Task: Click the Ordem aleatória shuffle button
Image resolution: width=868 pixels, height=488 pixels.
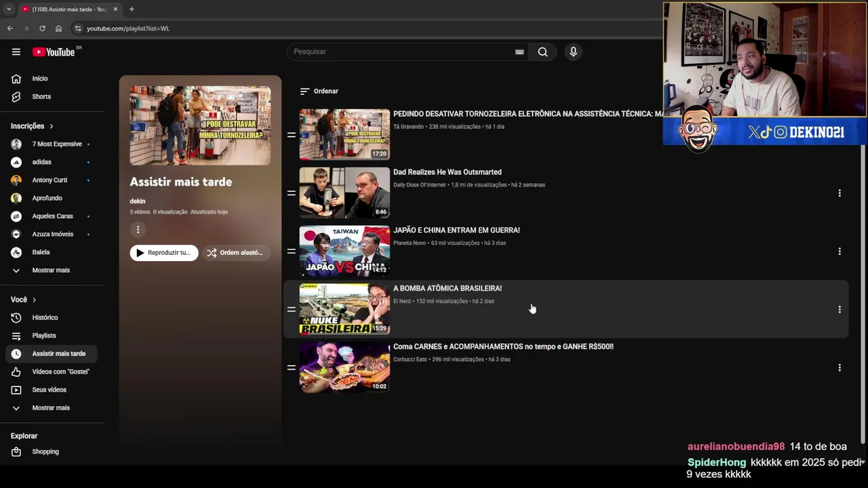Action: 237,253
